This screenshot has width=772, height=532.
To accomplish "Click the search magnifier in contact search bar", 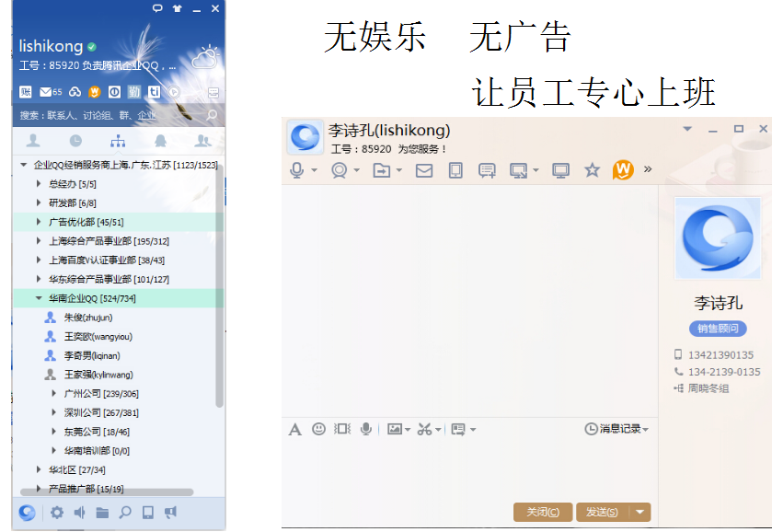I will point(212,115).
